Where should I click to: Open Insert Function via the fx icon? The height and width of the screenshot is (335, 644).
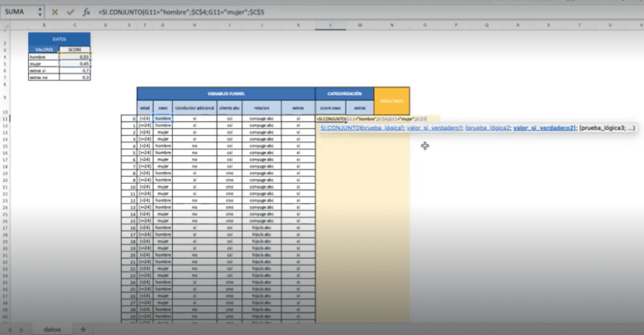86,13
